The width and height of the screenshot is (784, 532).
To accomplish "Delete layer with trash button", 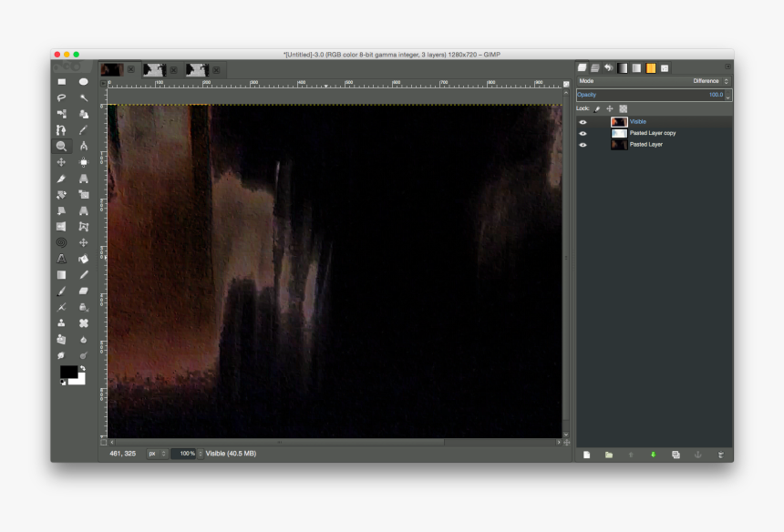I will [x=720, y=455].
